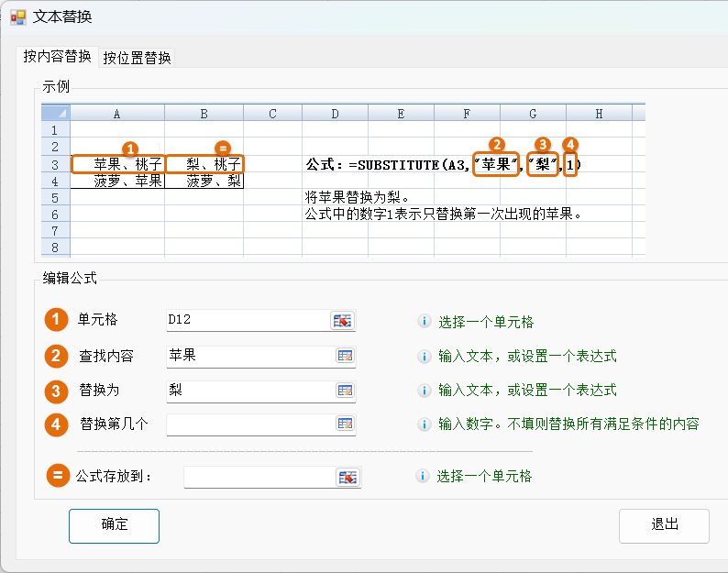Image resolution: width=728 pixels, height=573 pixels.
Task: Click info icon next to 选择一个单元格 for 单元格
Action: point(424,322)
